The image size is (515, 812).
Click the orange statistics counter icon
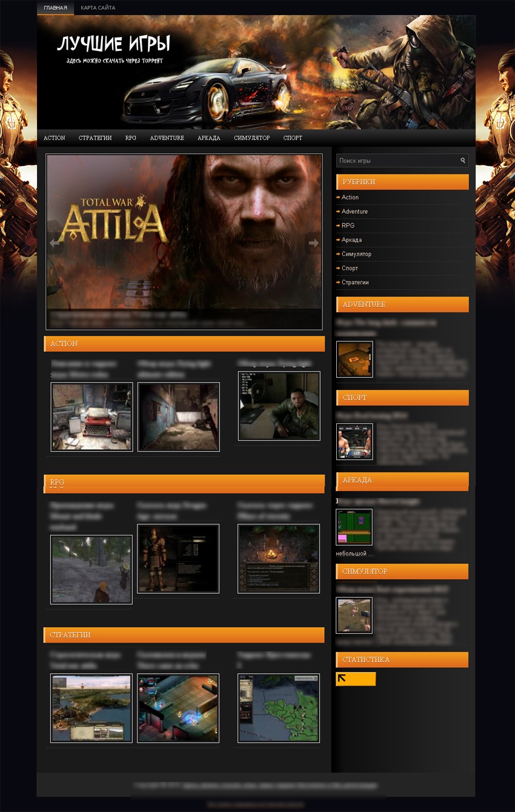pos(356,679)
